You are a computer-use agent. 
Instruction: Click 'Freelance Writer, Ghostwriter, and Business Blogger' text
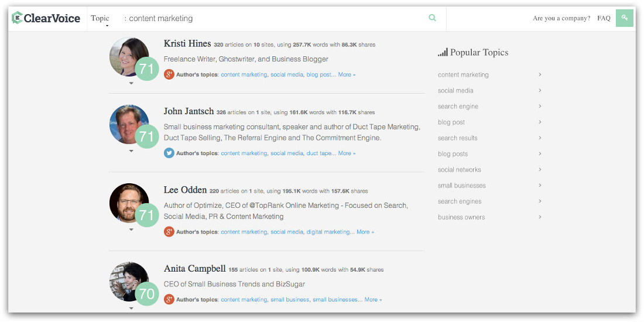(x=246, y=59)
